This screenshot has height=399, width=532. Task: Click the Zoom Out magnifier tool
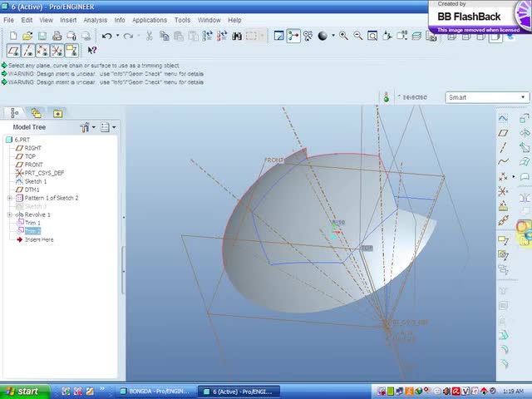[357, 36]
